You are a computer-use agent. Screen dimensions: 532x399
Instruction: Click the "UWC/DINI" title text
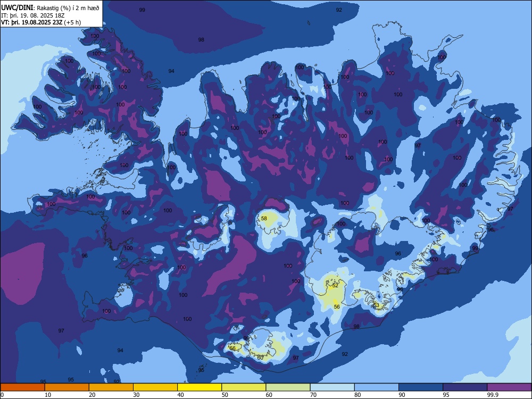[17, 8]
